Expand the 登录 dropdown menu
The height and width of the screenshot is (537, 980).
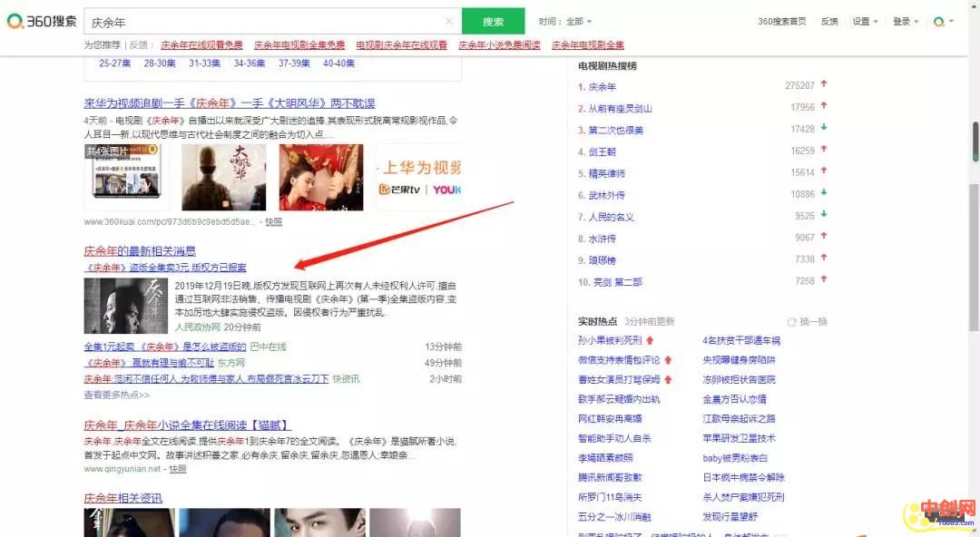tap(905, 22)
